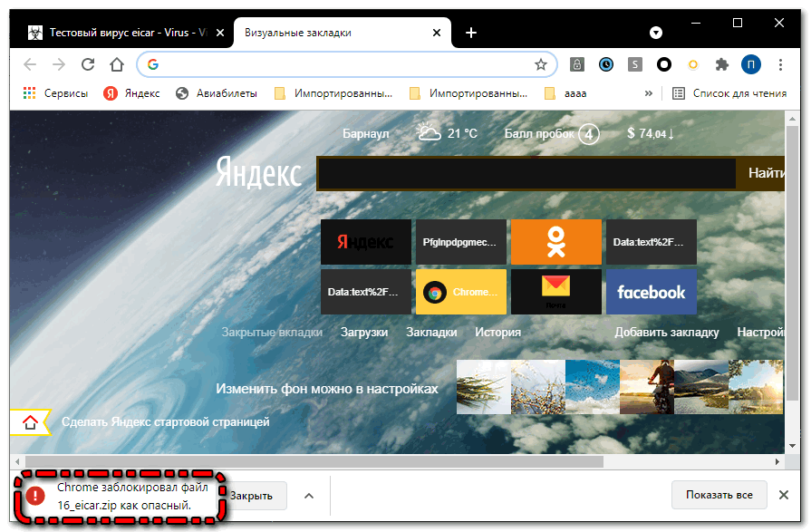Open the Почта mail tile

click(x=556, y=291)
